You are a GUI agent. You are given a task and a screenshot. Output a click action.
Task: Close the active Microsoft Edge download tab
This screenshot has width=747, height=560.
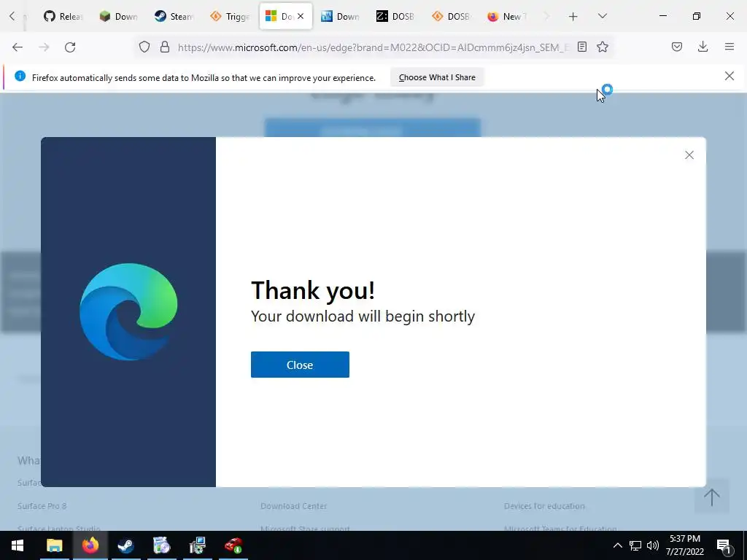(301, 16)
